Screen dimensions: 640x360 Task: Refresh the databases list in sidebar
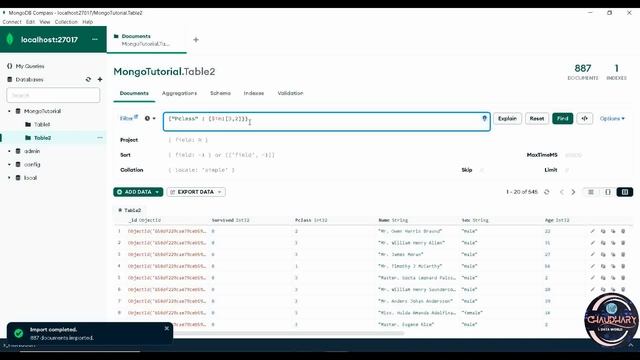88,79
